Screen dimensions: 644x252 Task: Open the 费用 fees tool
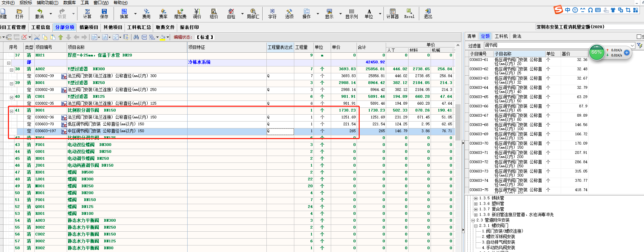coord(146,14)
